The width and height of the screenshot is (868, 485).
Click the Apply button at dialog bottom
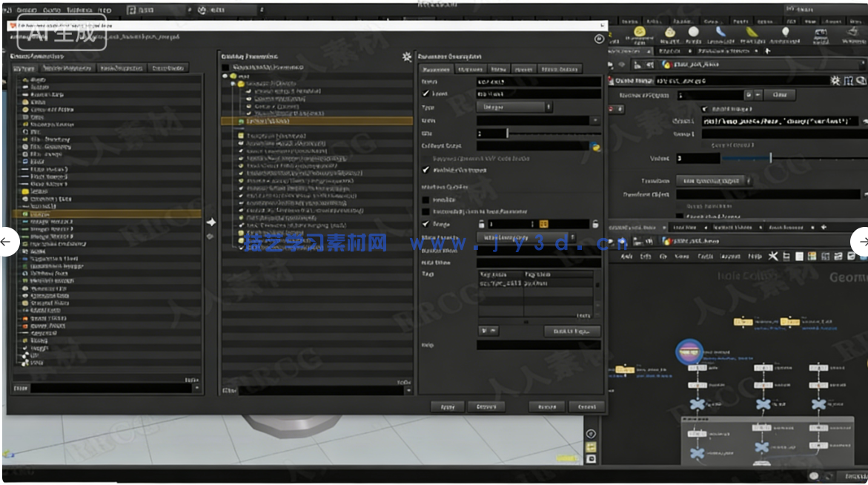click(447, 406)
